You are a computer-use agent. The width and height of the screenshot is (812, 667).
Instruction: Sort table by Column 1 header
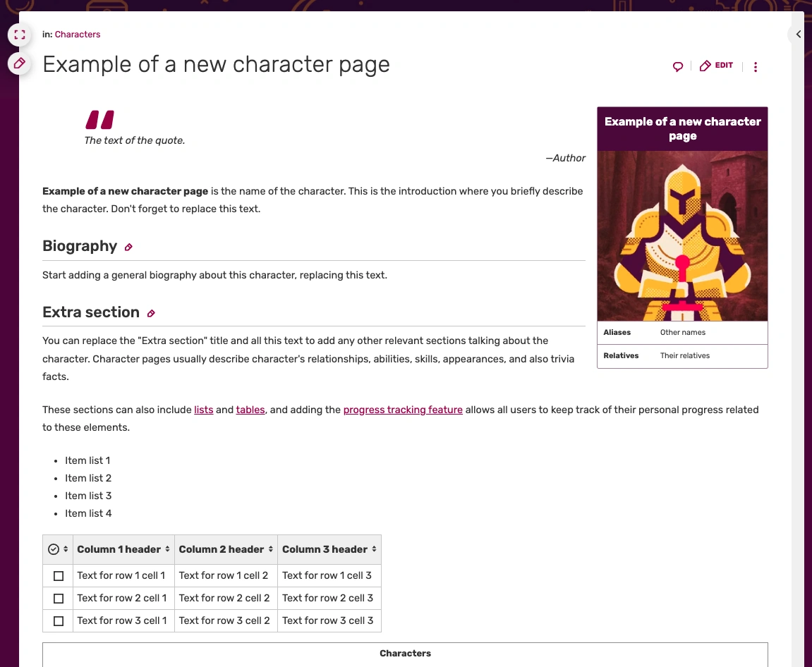[123, 549]
